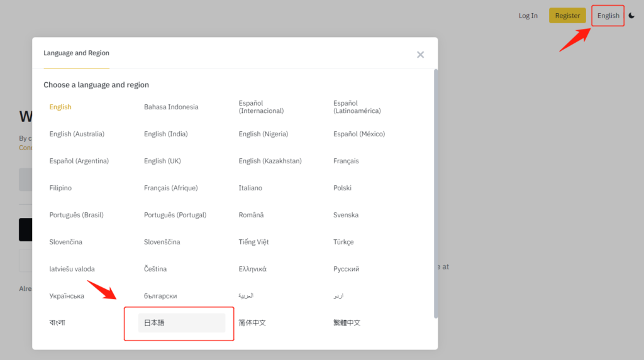Choose Português (Brasil)
Viewport: 644px width, 360px height.
point(76,215)
